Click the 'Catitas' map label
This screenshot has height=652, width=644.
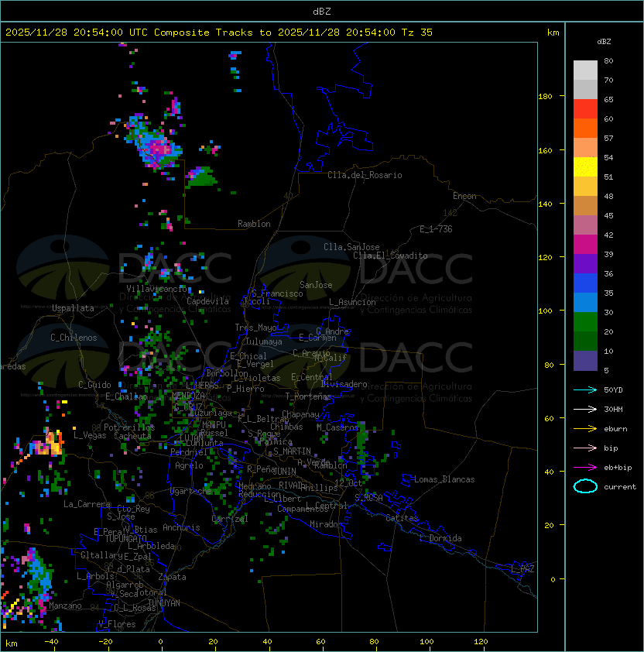(x=402, y=518)
